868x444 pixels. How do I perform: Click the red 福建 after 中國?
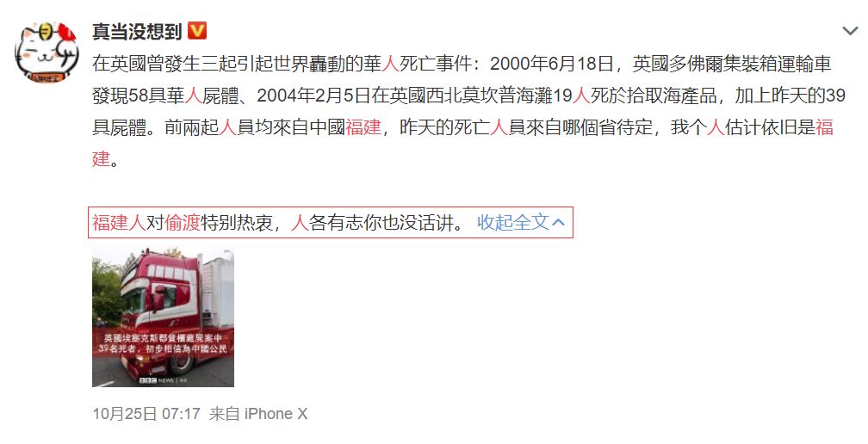tap(363, 127)
